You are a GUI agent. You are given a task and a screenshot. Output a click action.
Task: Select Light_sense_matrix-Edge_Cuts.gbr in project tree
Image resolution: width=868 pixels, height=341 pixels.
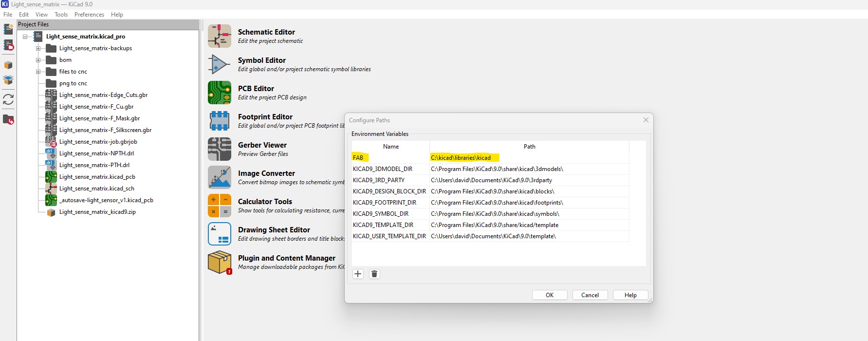[x=103, y=95]
